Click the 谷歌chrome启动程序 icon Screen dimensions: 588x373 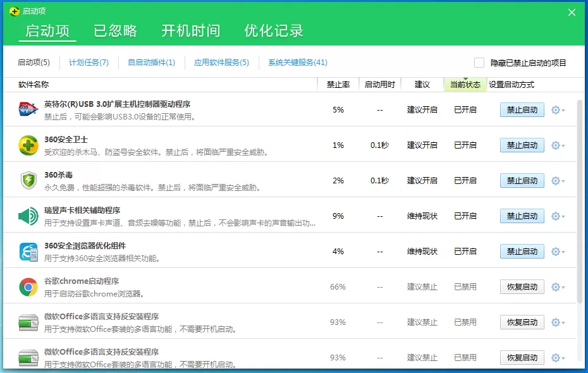(x=28, y=287)
